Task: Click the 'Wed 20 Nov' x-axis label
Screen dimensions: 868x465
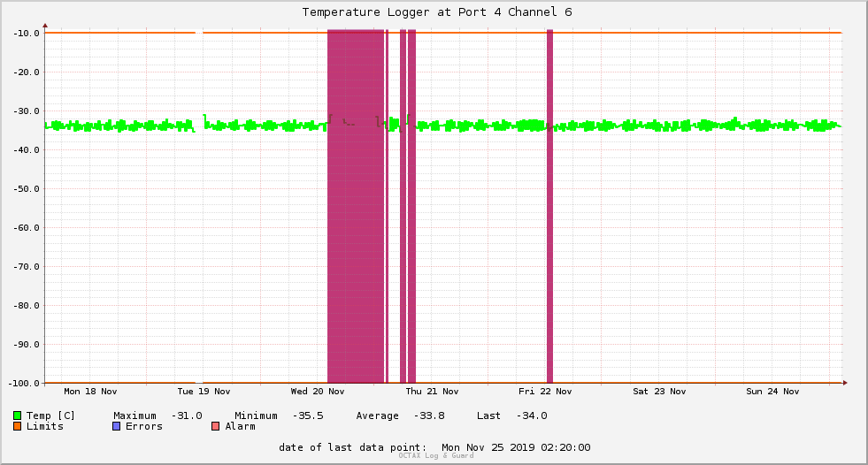Action: 317,392
